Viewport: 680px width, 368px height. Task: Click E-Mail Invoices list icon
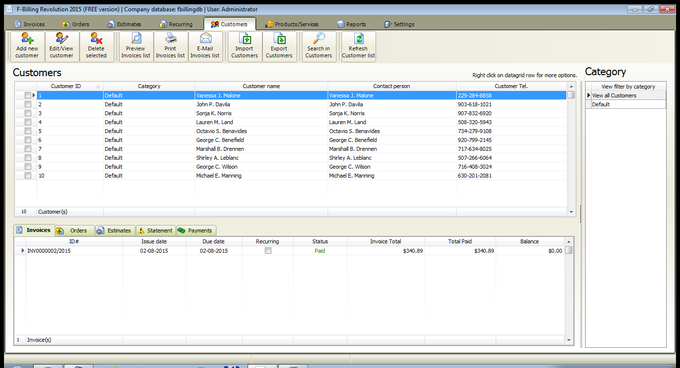click(205, 46)
